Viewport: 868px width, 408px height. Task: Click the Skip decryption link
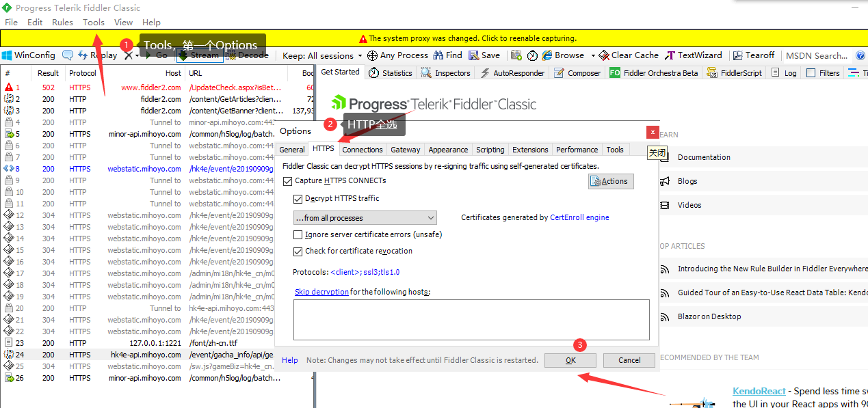click(321, 292)
